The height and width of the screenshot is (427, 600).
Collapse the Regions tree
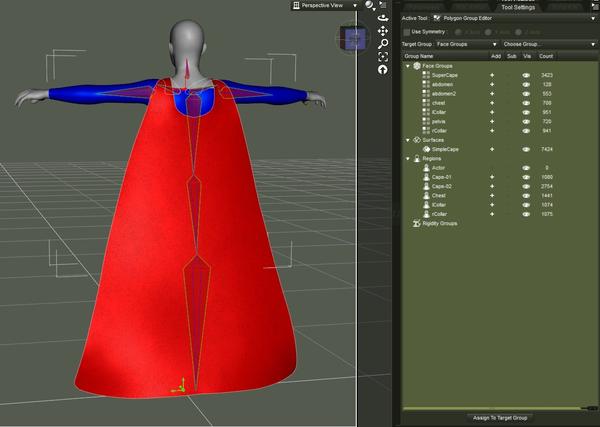[x=408, y=158]
